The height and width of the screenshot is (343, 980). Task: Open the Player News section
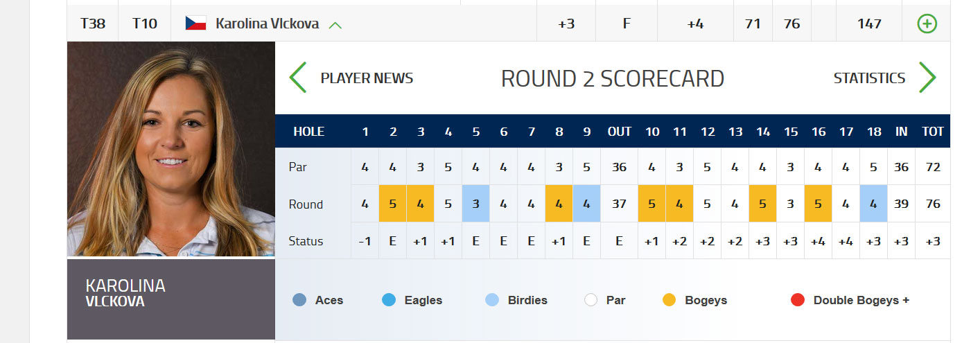click(x=367, y=78)
